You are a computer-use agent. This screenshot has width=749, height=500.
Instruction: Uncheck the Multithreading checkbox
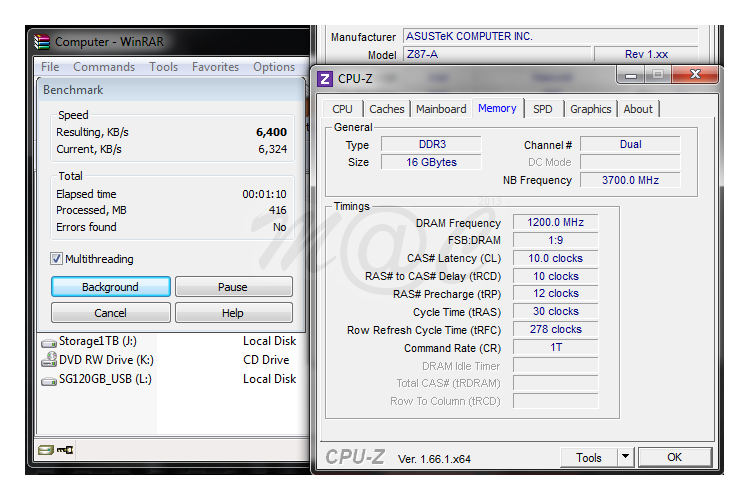tap(56, 259)
